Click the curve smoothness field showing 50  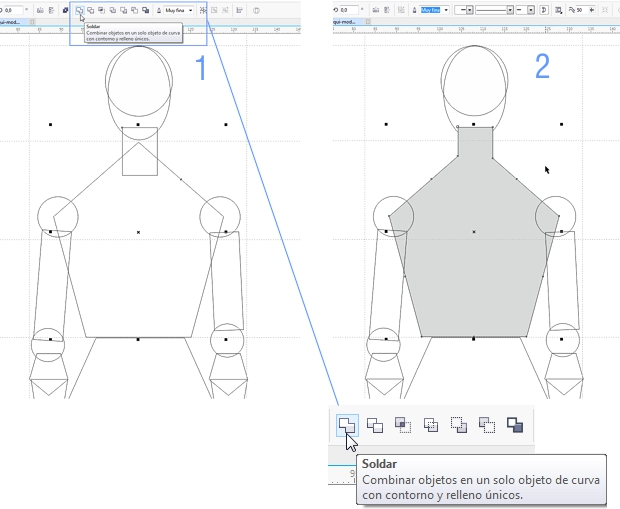[581, 10]
